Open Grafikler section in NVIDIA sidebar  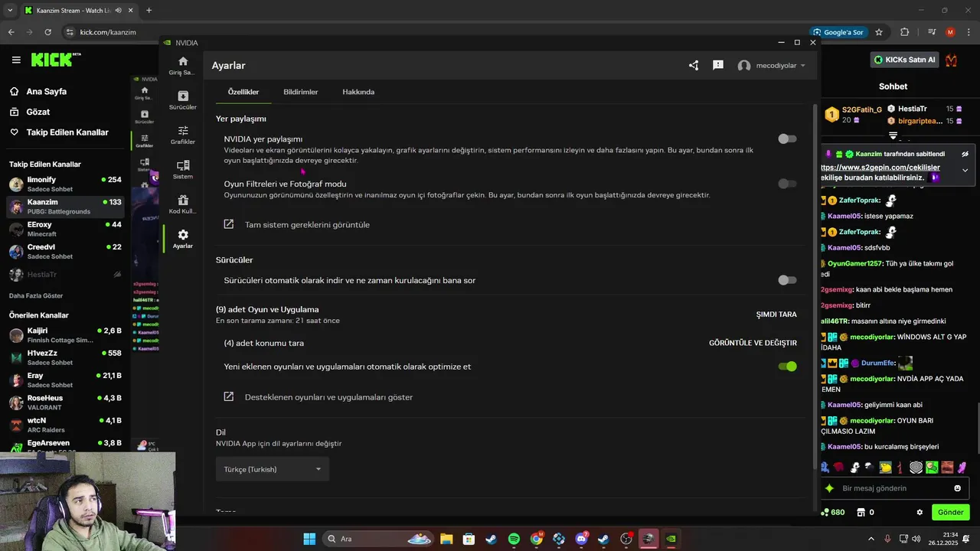[183, 135]
